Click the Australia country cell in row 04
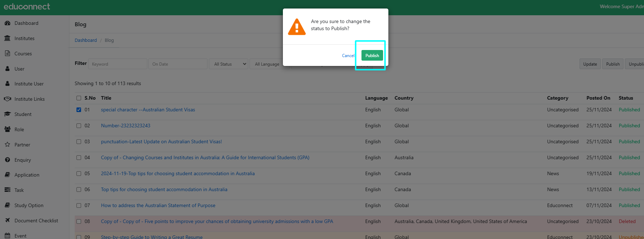The height and width of the screenshot is (239, 644). click(x=404, y=157)
